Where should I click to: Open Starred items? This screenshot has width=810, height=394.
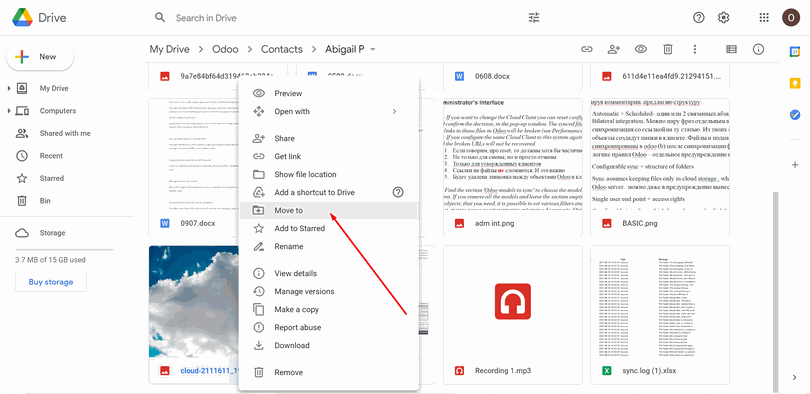[52, 178]
